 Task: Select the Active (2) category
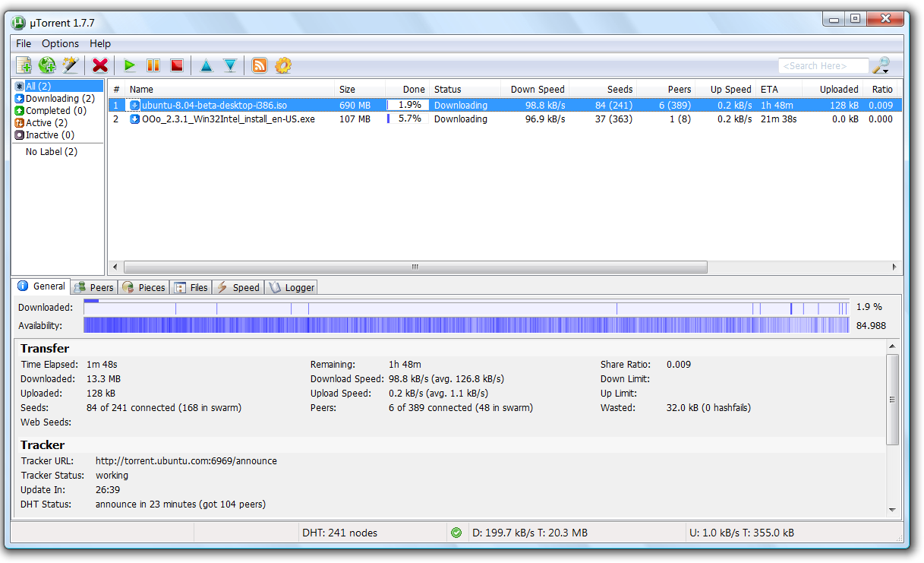click(58, 122)
